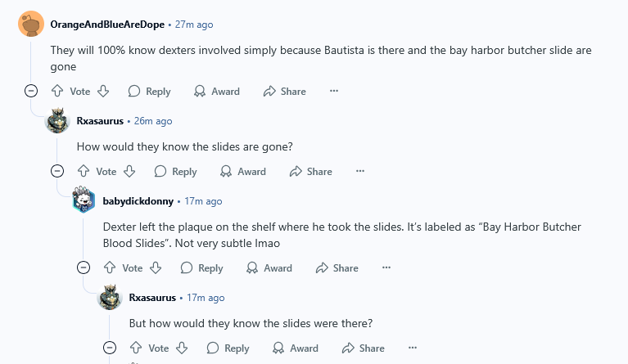
Task: Give Award to OrangeAndBlueAreDope's comment
Action: tap(217, 92)
